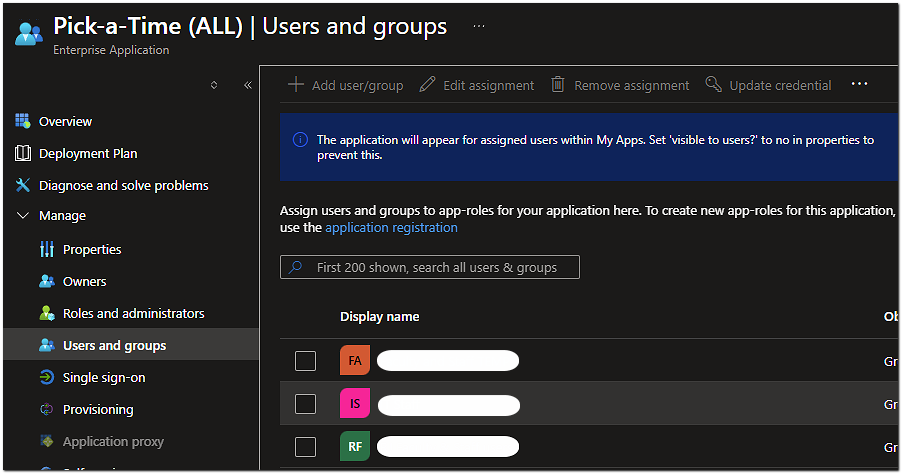
Task: Click the Overview grid icon
Action: tap(23, 121)
